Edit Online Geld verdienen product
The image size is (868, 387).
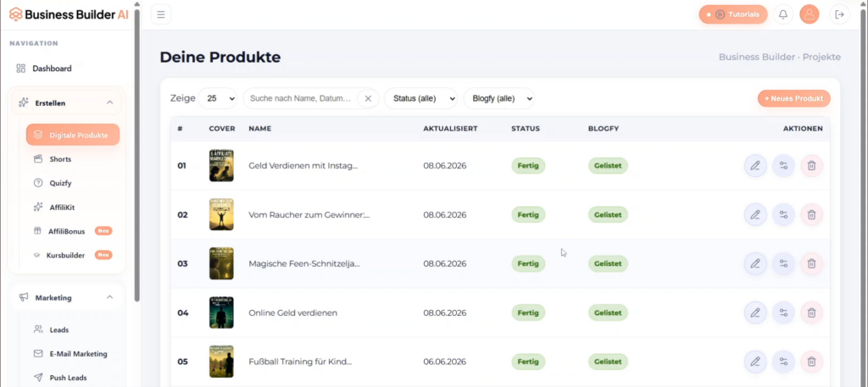(755, 313)
